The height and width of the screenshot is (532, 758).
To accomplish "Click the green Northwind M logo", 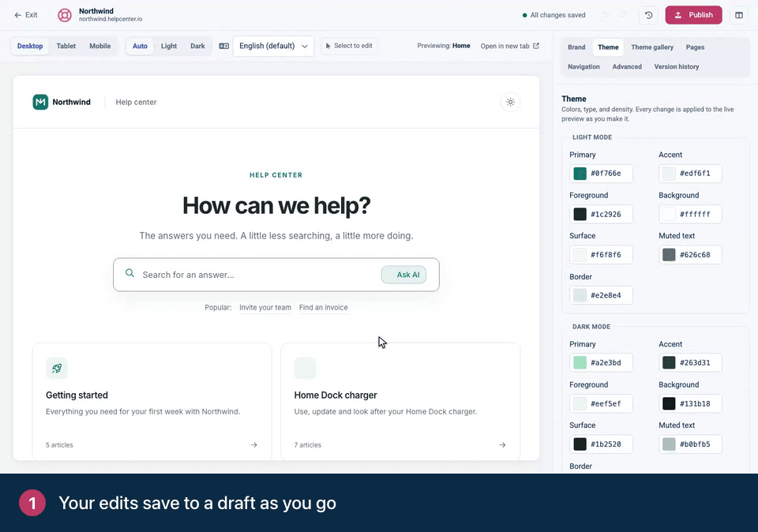I will (40, 102).
